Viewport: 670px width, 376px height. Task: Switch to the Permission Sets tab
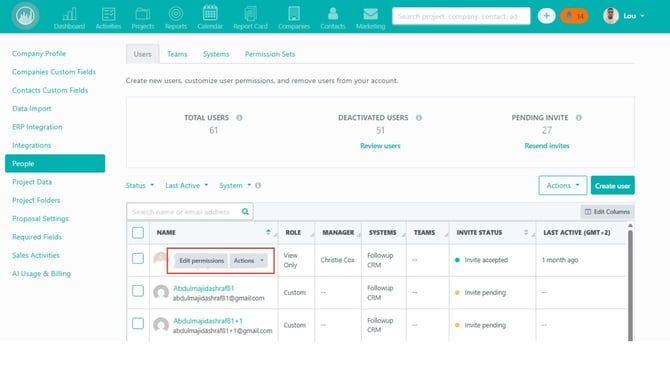tap(270, 54)
